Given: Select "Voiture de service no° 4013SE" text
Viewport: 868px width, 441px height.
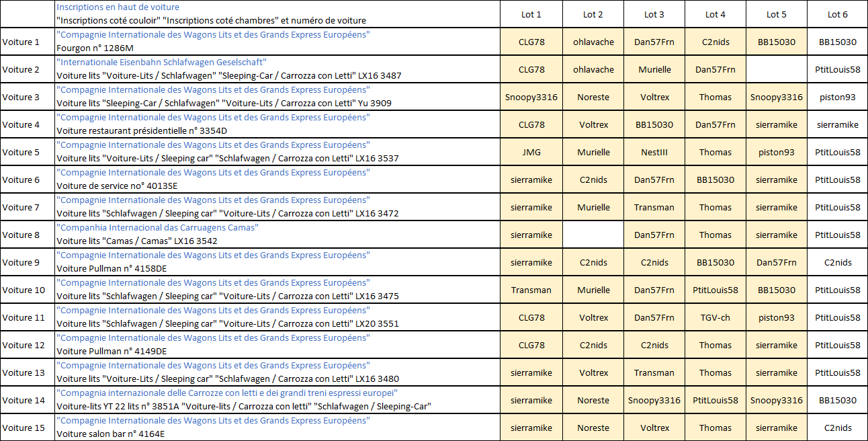Looking at the screenshot, I should pos(117,186).
